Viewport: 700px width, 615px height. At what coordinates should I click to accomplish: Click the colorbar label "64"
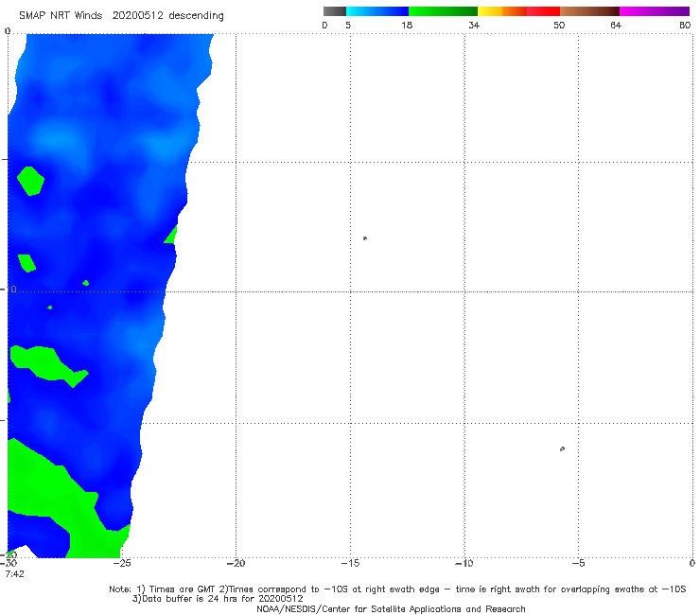(x=616, y=25)
